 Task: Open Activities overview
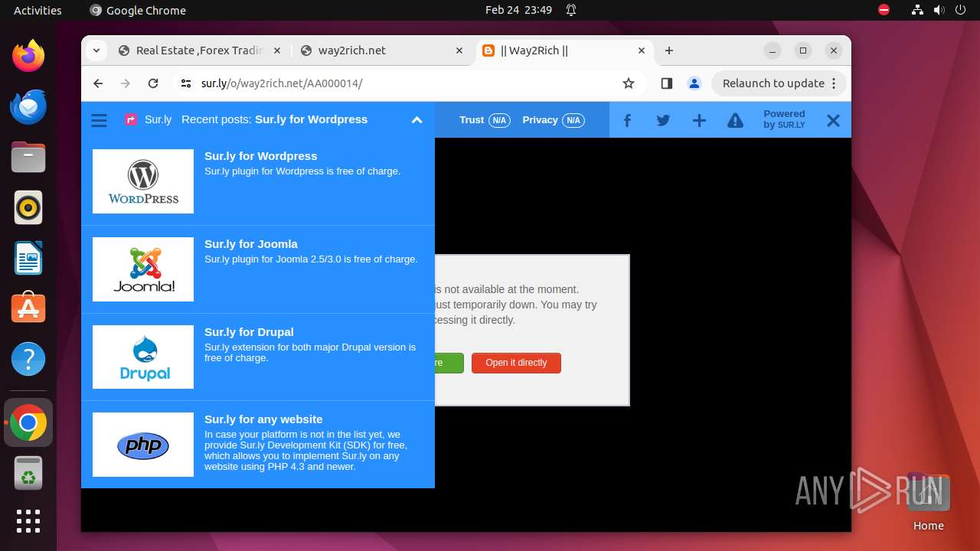[38, 10]
